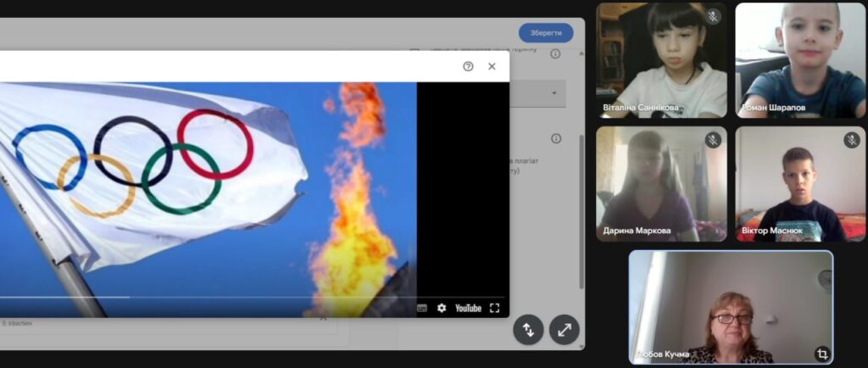The image size is (868, 368).
Task: Click the плагіат text in the panel
Action: pyautogui.click(x=526, y=160)
